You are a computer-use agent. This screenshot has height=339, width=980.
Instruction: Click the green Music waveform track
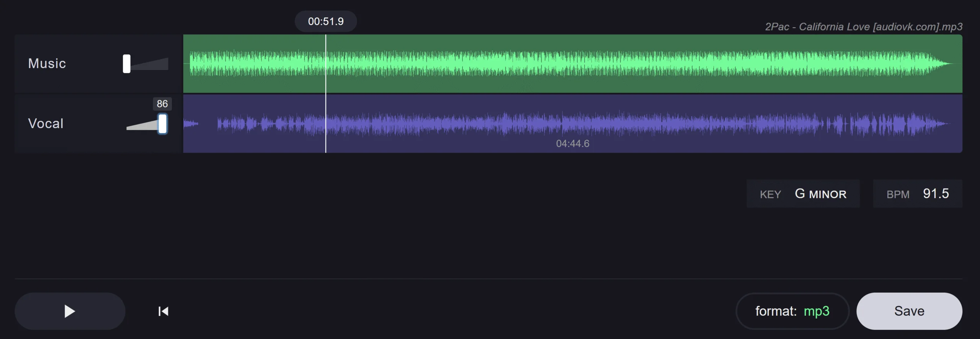tap(573, 64)
